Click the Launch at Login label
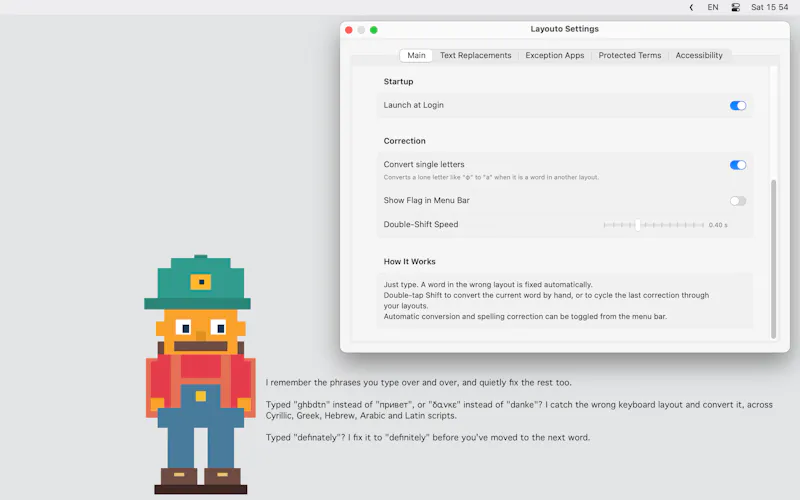The height and width of the screenshot is (500, 800). 414,105
